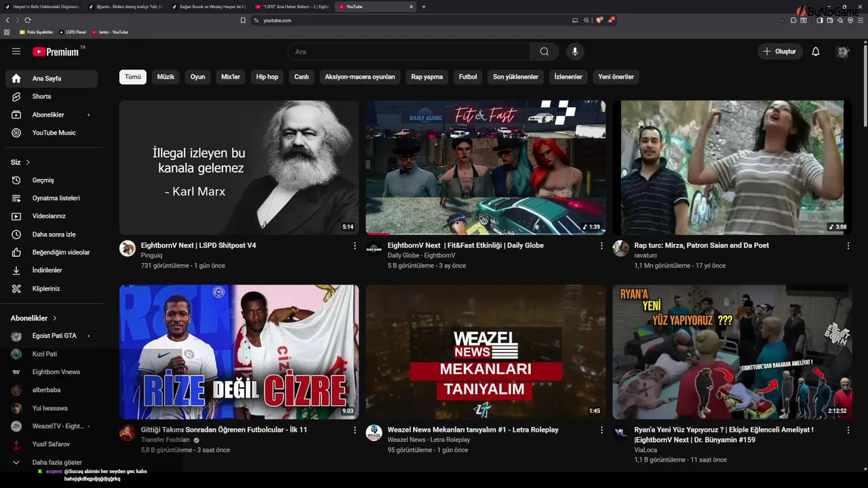Open the Transfer Fısıltıları channel name
Image resolution: width=868 pixels, height=488 pixels.
(x=165, y=440)
